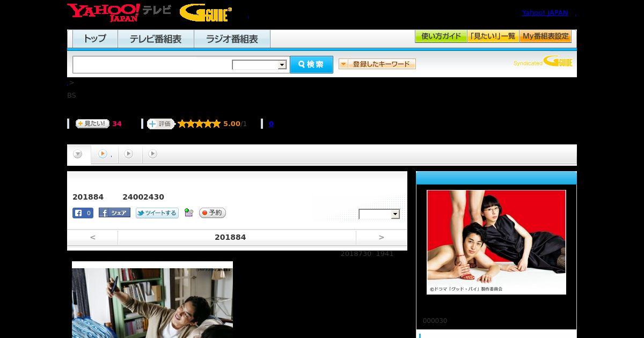
Task: Expand 登録したキーワード dropdown
Action: click(x=377, y=64)
